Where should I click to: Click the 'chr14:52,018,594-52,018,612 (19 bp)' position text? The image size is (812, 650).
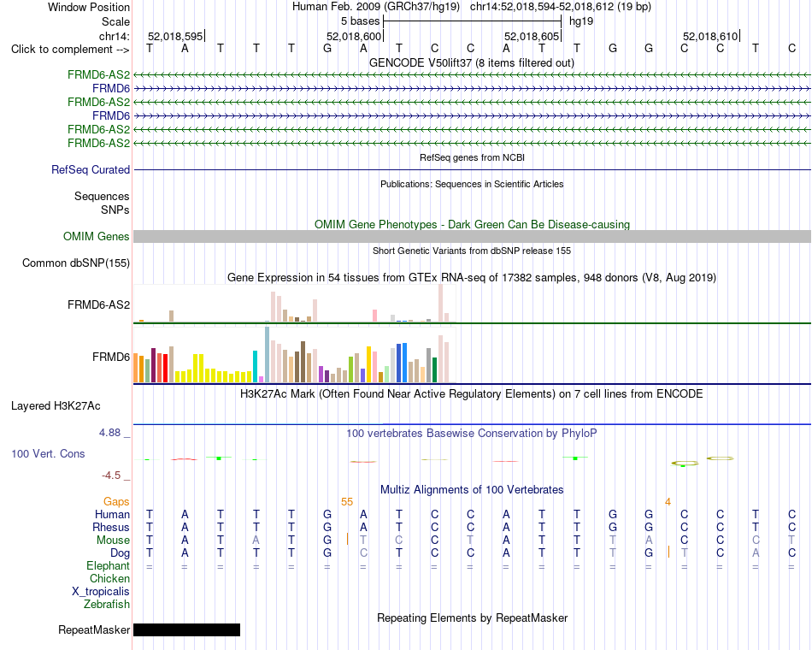(x=561, y=7)
